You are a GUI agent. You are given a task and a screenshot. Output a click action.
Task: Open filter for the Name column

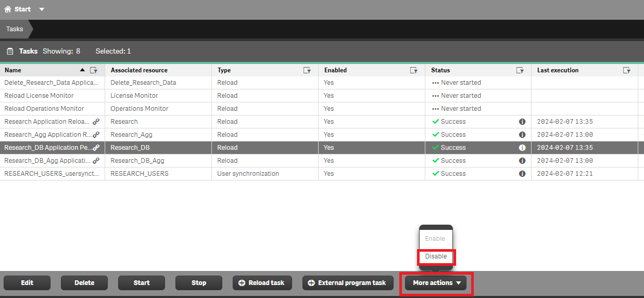[x=94, y=70]
